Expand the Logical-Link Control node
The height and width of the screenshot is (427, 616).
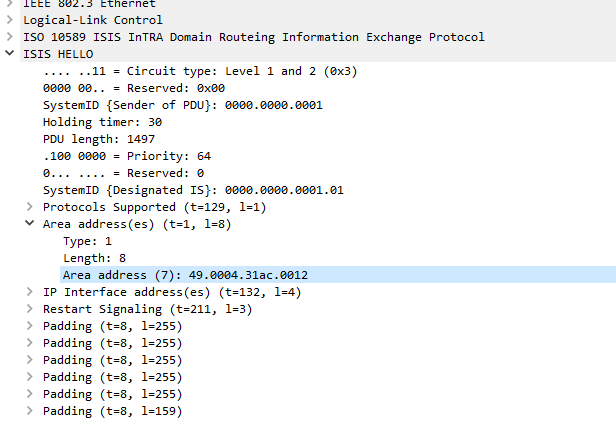pos(11,20)
